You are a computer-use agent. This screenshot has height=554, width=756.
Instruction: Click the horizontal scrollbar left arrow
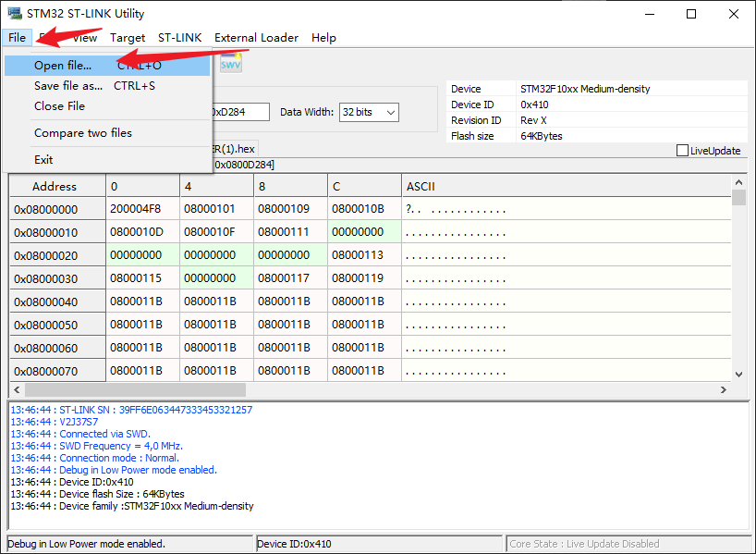17,389
